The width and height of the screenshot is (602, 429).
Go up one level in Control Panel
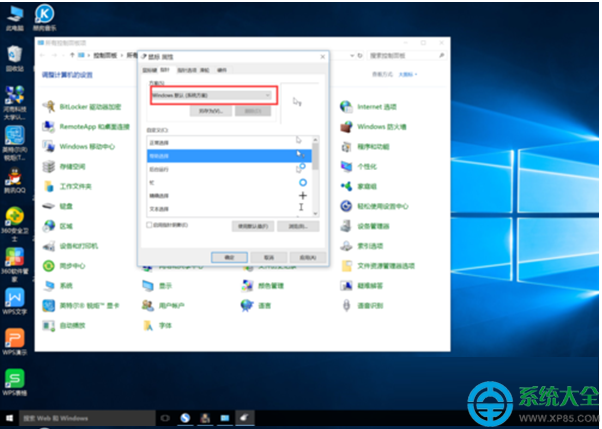[x=72, y=55]
